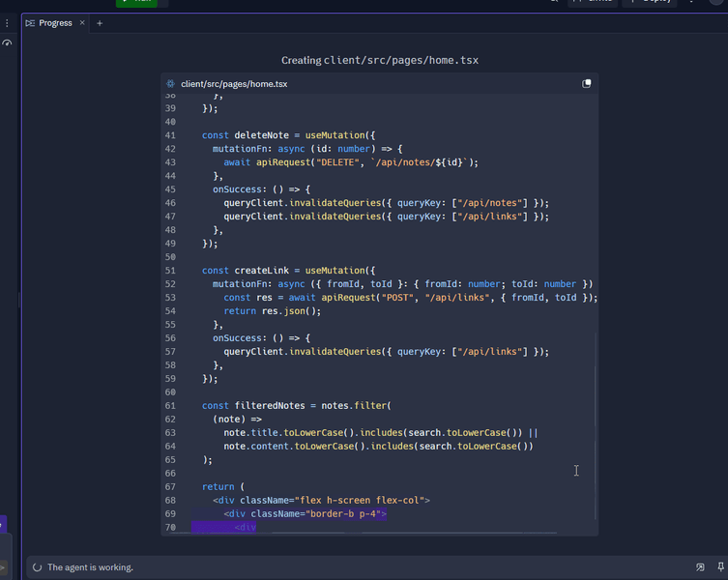Click the chat icon beside the pin
This screenshot has width=728, height=580.
[700, 567]
